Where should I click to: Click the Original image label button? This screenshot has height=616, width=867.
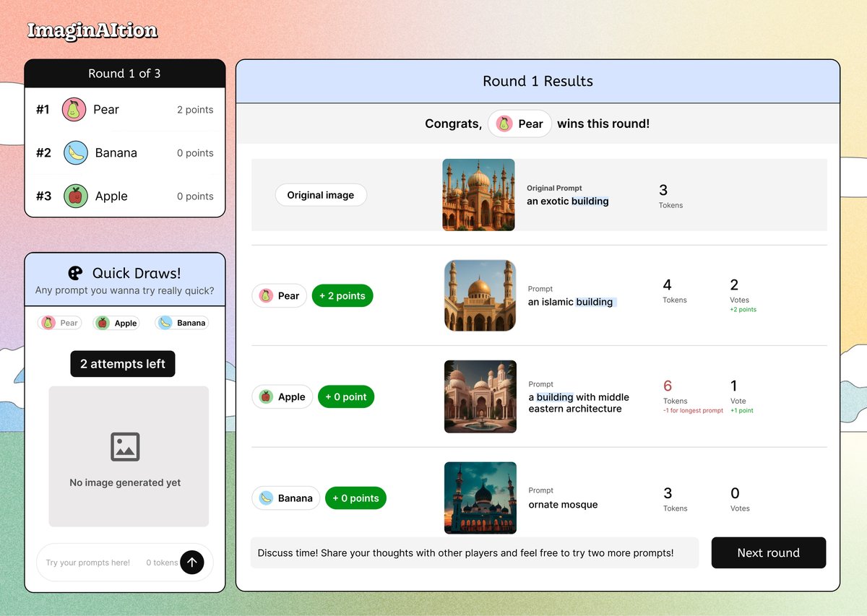[x=321, y=195]
